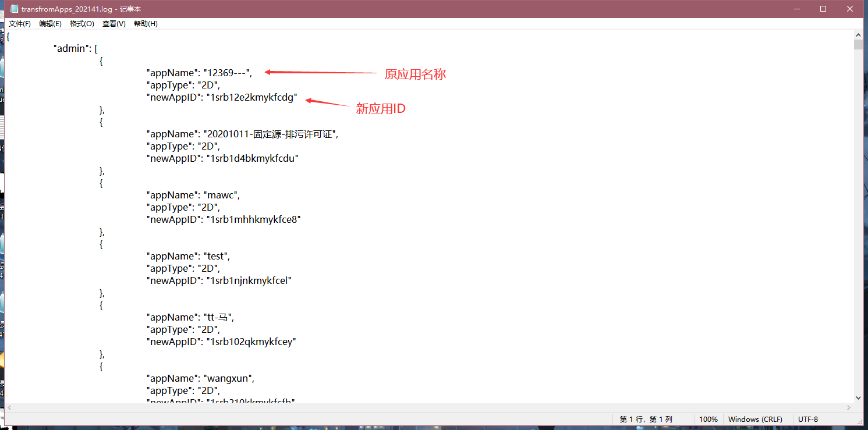Click newAppID "1srb1d4bkmykfcdu" value
Image resolution: width=868 pixels, height=430 pixels.
tap(253, 158)
